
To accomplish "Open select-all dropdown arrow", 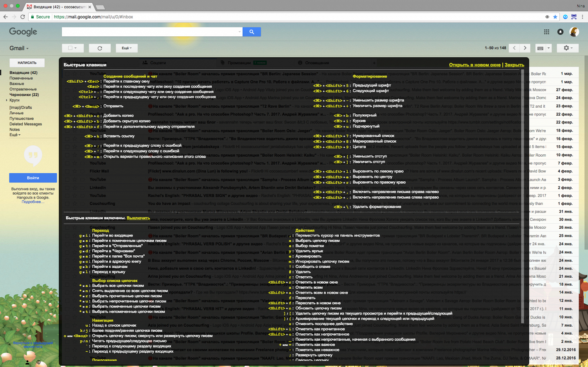I will [x=76, y=48].
